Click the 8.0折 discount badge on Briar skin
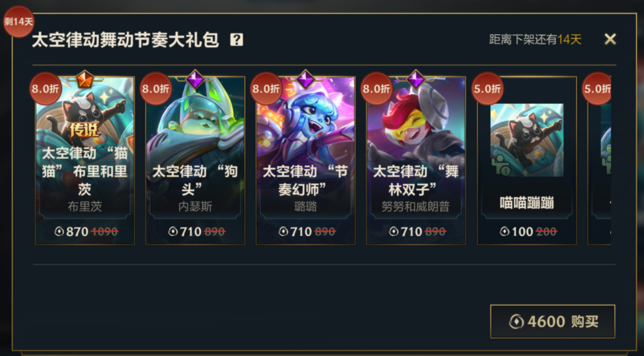This screenshot has width=644, height=356. click(x=45, y=88)
